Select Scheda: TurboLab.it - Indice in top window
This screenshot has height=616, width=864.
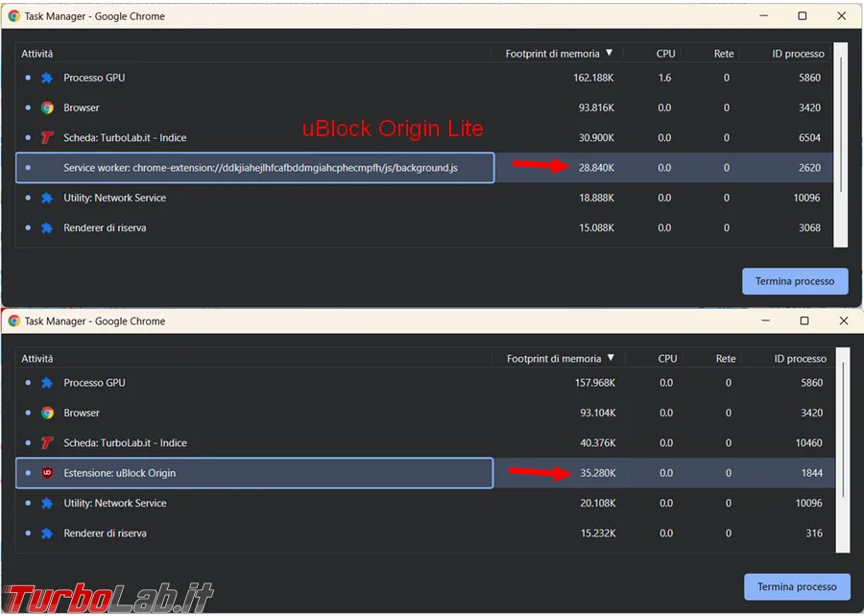(x=125, y=137)
